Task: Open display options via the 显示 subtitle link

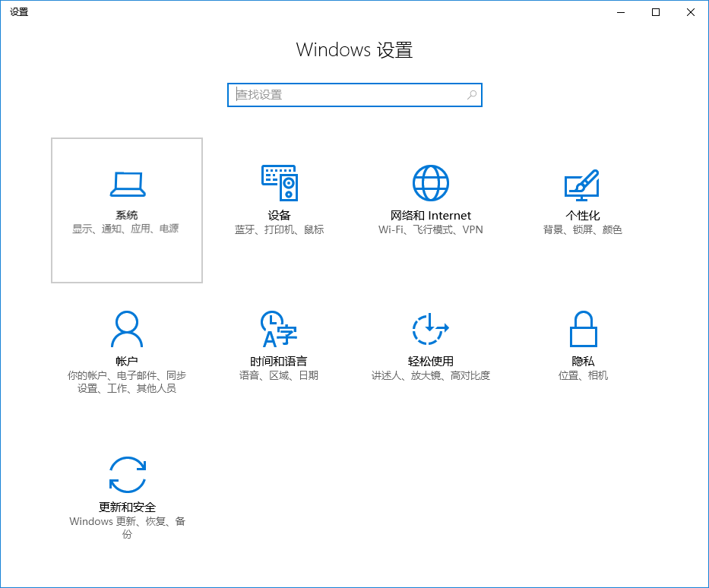Action: (x=81, y=229)
